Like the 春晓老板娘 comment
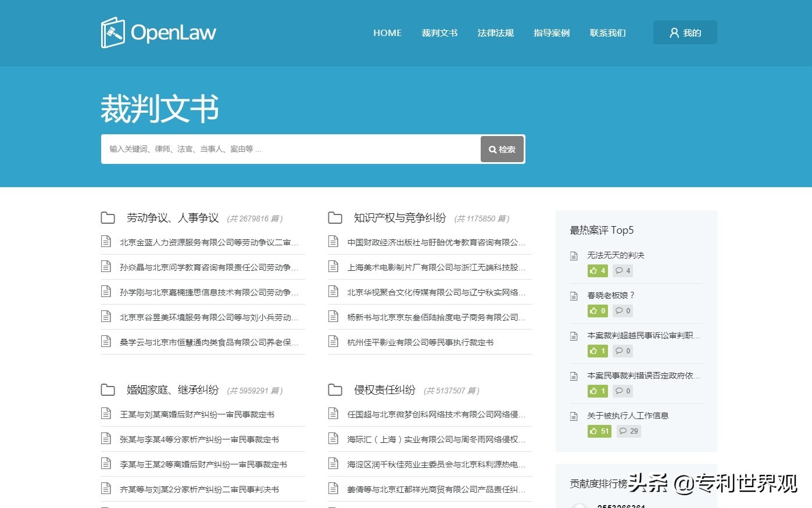 point(598,311)
